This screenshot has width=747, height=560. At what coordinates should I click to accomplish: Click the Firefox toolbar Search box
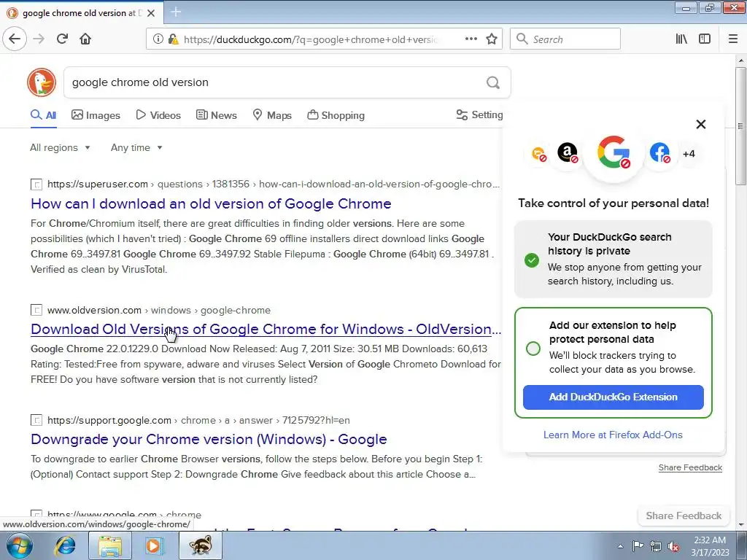[565, 39]
